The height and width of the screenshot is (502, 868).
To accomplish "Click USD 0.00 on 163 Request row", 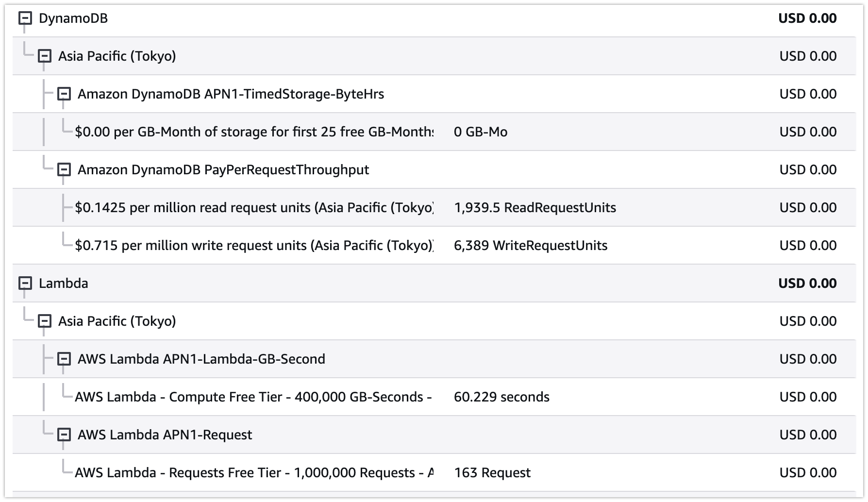I will 808,473.
